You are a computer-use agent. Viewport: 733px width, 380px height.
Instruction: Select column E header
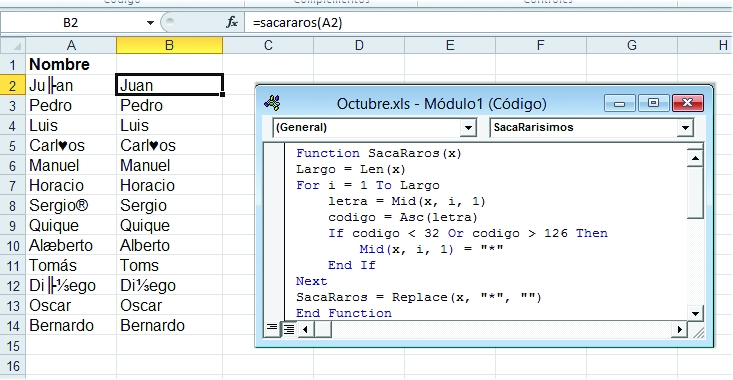450,45
